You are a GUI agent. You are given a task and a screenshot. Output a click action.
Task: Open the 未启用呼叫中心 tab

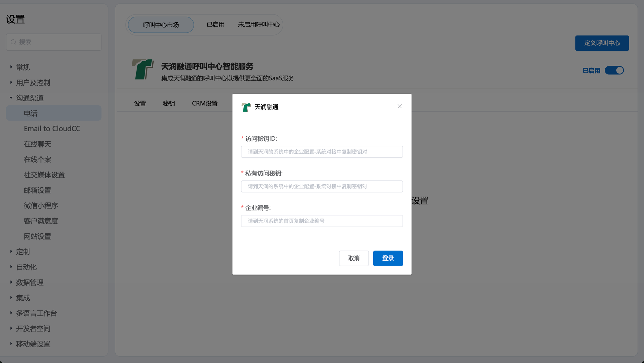(259, 25)
